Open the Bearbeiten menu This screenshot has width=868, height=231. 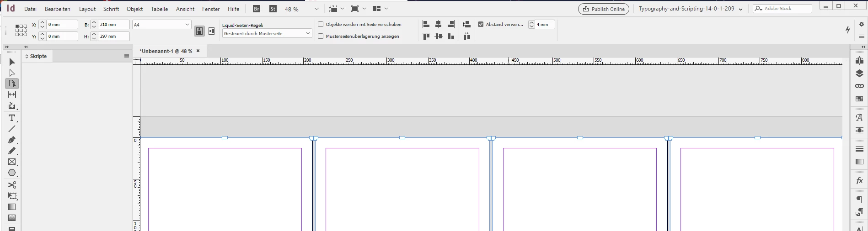[58, 9]
